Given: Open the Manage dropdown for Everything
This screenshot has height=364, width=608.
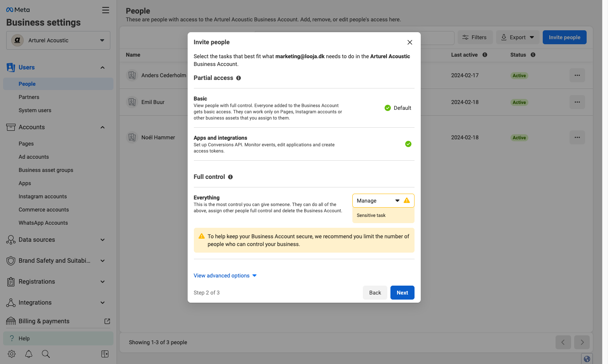Looking at the screenshot, I should (x=383, y=201).
